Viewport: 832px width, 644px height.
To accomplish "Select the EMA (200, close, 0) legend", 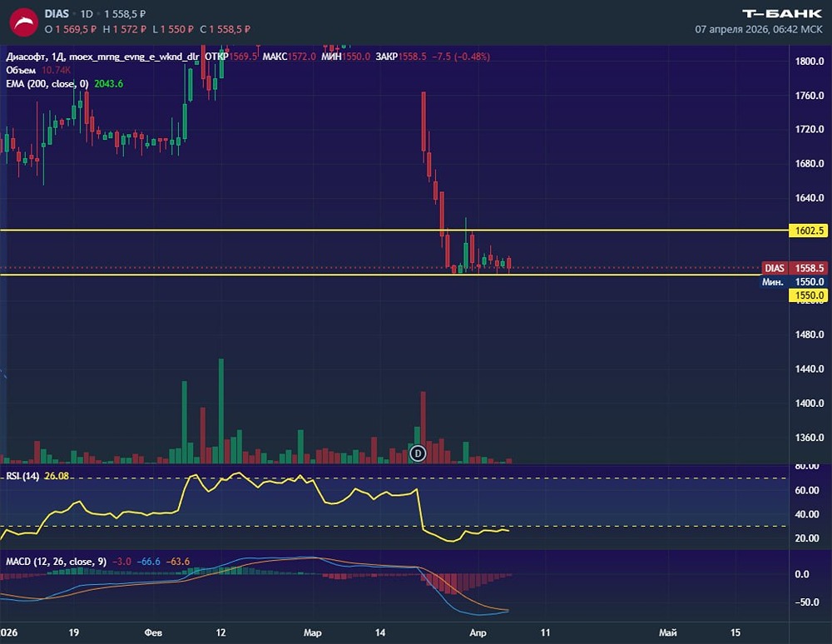I will coord(47,84).
